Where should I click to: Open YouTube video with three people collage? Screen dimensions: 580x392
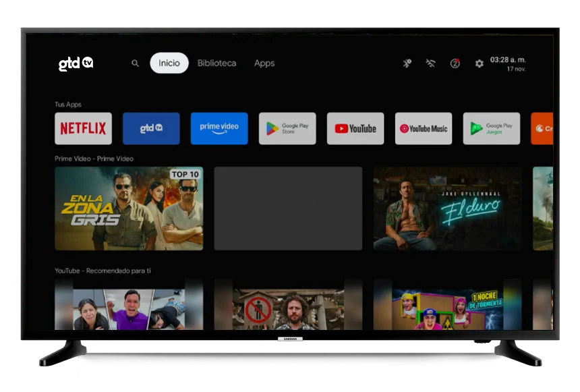click(x=129, y=305)
